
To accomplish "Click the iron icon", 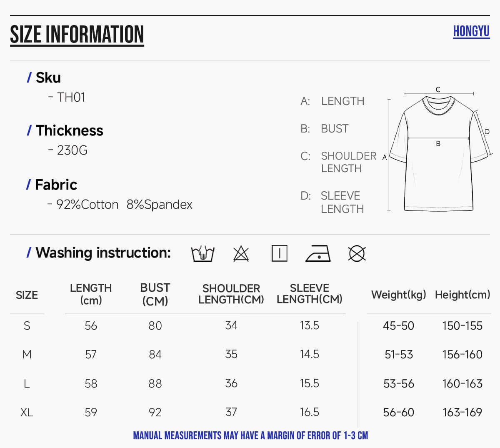I will click(x=318, y=253).
